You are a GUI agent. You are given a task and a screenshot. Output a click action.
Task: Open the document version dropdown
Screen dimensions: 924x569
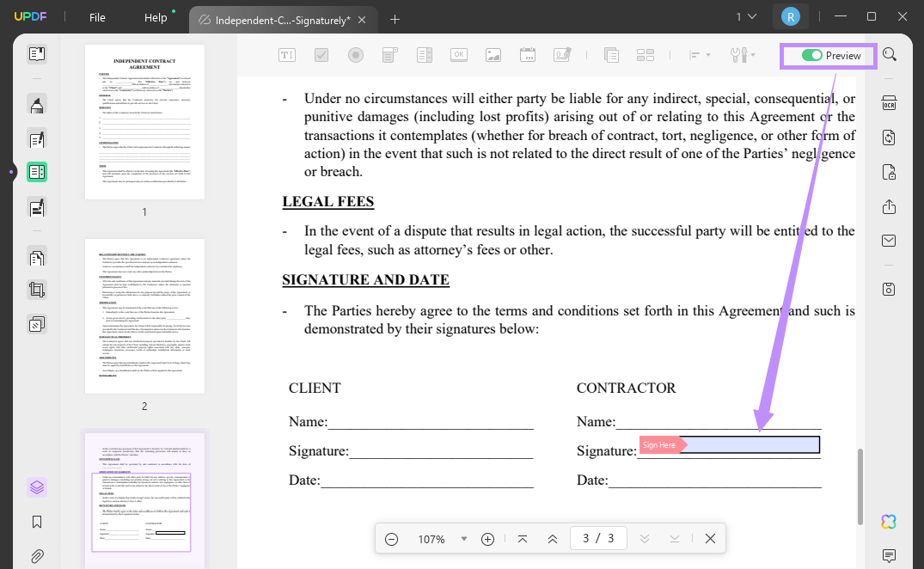(x=744, y=16)
